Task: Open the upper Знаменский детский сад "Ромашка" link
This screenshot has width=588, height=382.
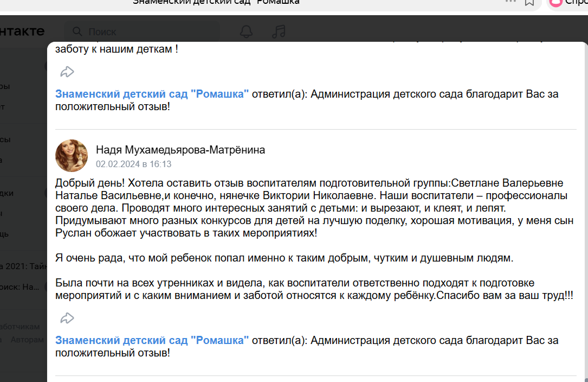Action: [152, 94]
